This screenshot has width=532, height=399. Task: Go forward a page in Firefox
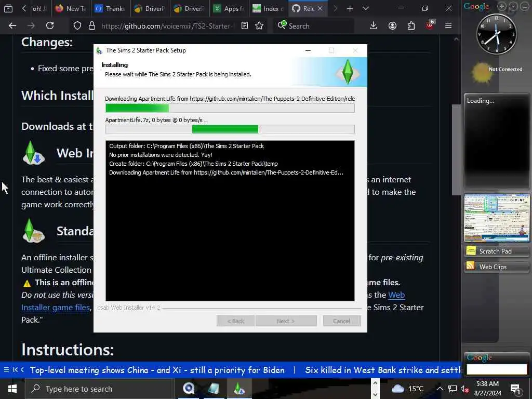(x=31, y=26)
